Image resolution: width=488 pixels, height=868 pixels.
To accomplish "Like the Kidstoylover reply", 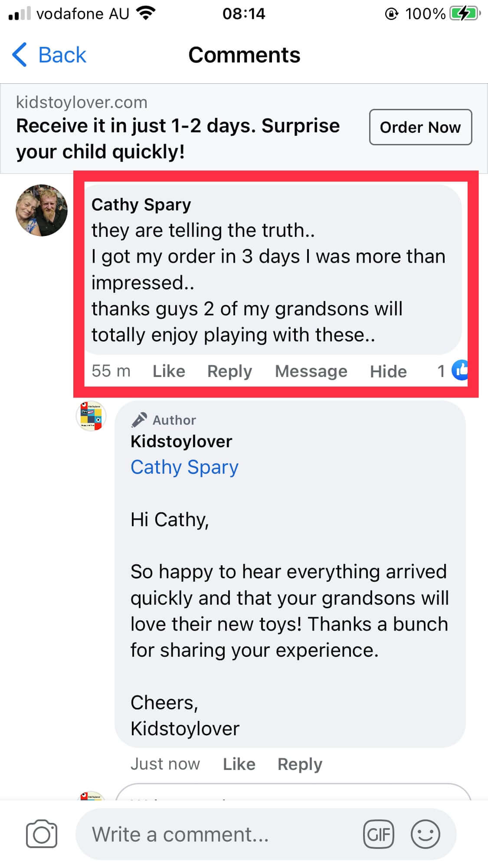I will click(x=239, y=764).
